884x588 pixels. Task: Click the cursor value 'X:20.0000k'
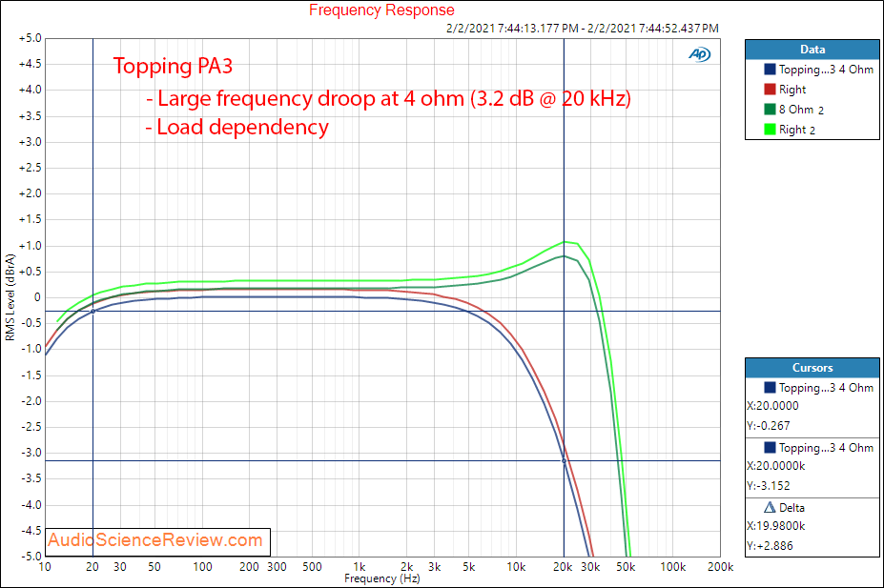pos(775,466)
